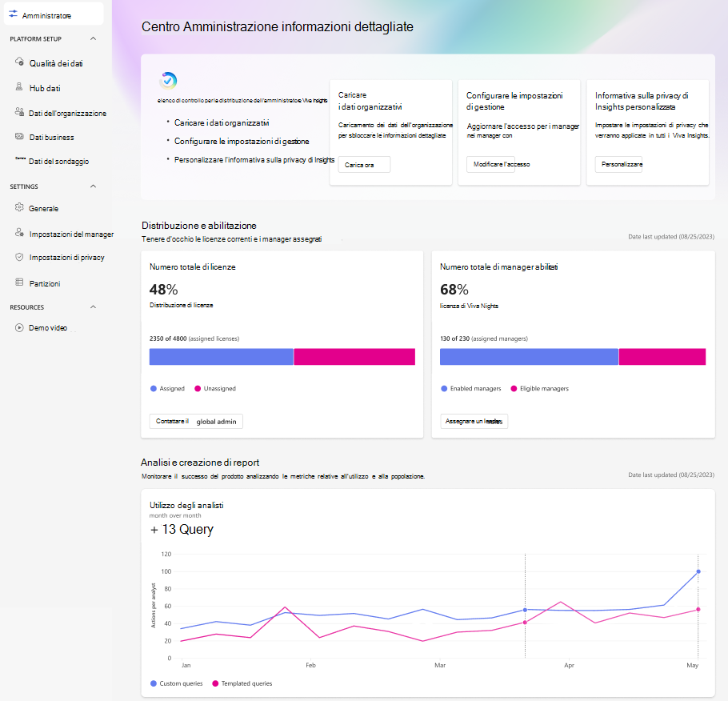Toggle the Templated queries legend item

point(242,683)
